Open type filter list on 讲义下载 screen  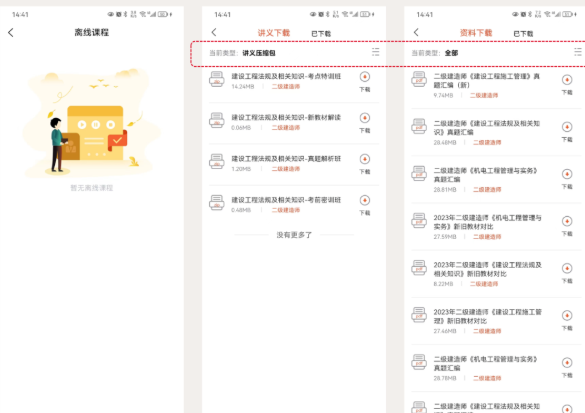pos(375,52)
